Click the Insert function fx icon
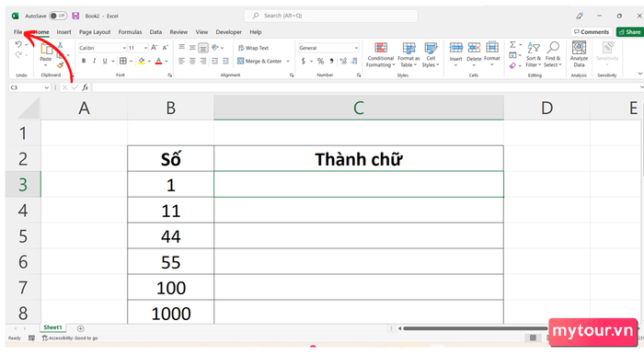This screenshot has height=355, width=644. tap(85, 87)
